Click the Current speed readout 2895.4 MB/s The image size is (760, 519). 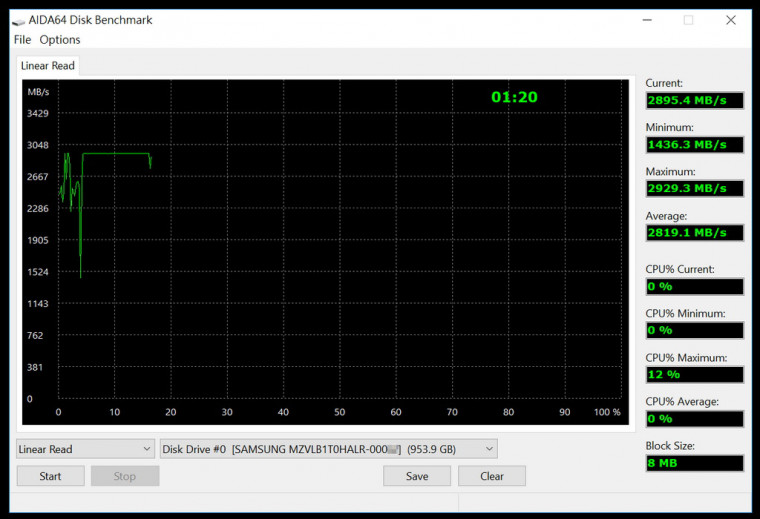tap(694, 101)
